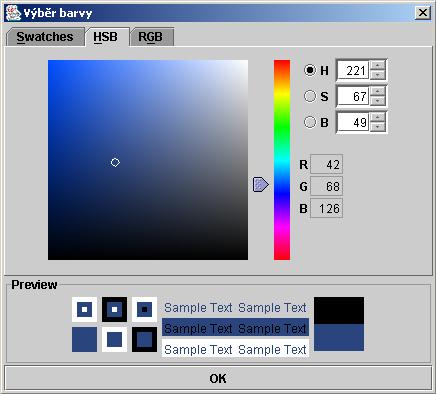Decrease the S value with down arrow
Viewport: 436px width, 394px height.
tap(378, 101)
